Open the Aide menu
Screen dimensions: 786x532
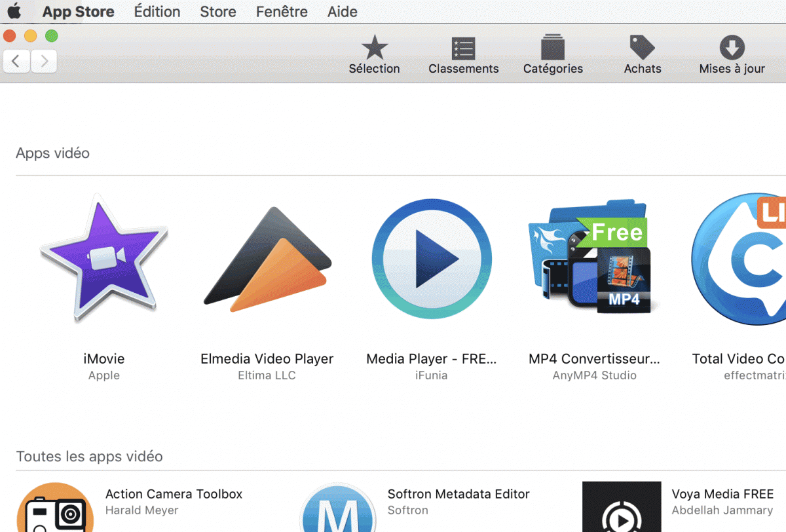coord(343,12)
